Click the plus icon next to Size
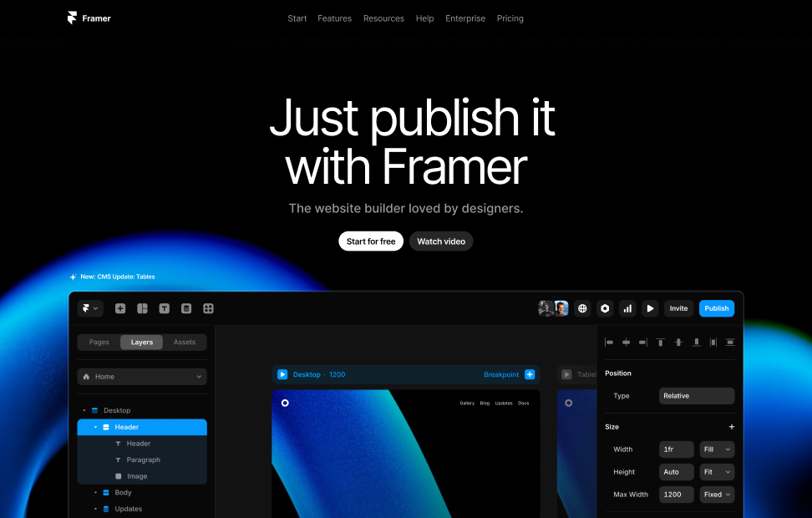 [732, 427]
